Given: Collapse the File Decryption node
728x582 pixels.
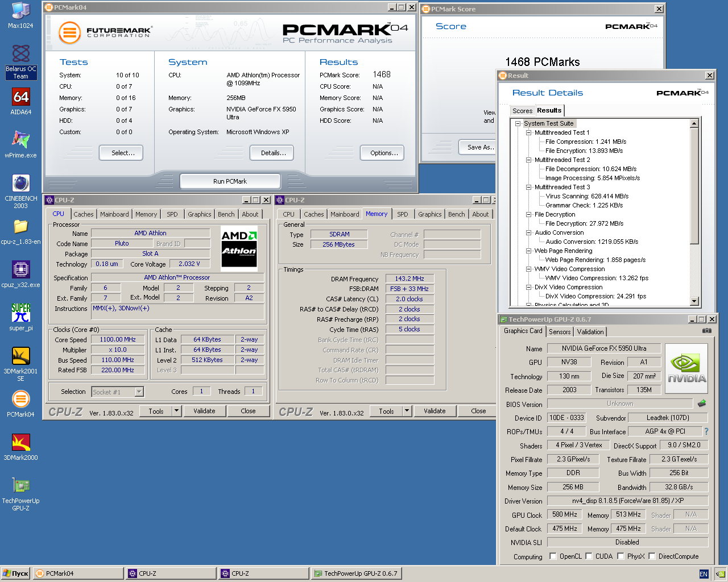Looking at the screenshot, I should click(528, 214).
